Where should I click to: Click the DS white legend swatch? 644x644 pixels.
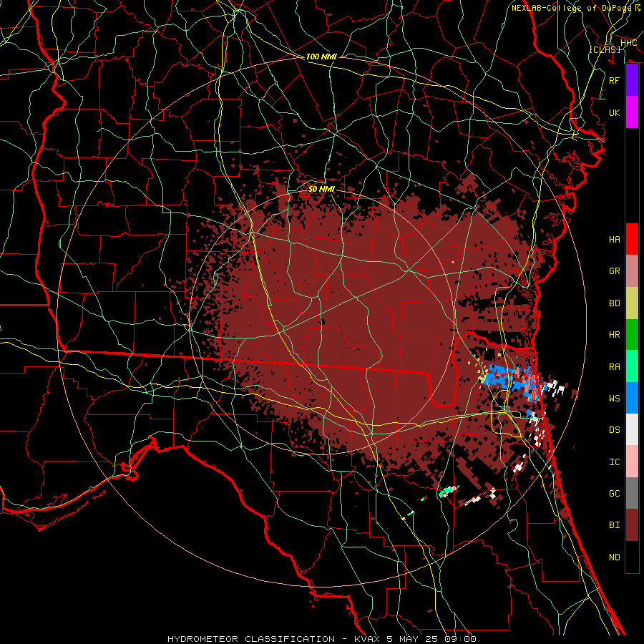(x=632, y=429)
